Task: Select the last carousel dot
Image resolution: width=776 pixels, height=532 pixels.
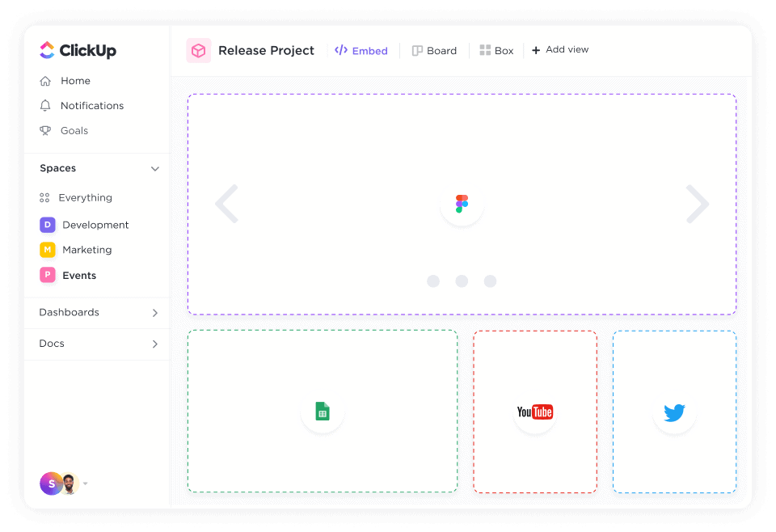Action: point(490,281)
